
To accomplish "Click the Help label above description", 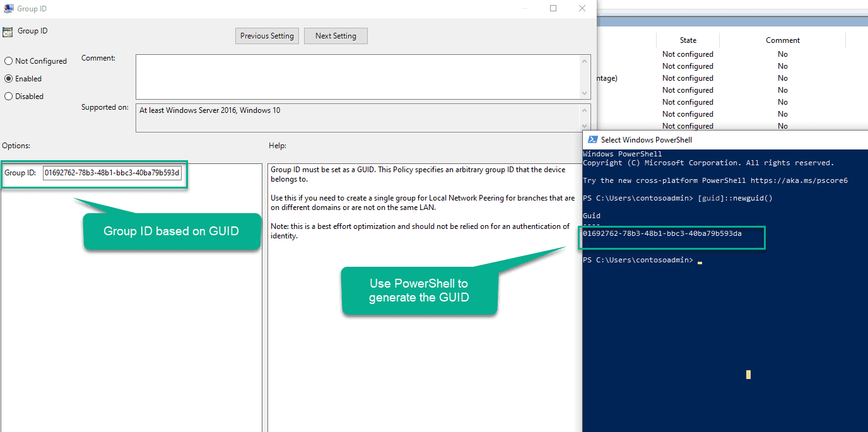I will tap(278, 146).
